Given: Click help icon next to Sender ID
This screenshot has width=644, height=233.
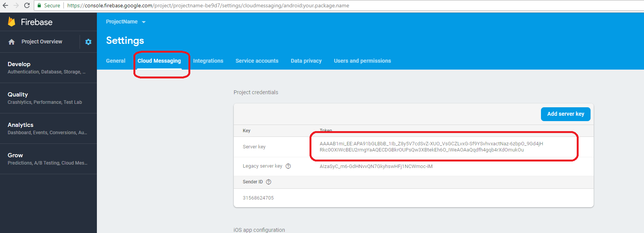Looking at the screenshot, I should pyautogui.click(x=269, y=182).
